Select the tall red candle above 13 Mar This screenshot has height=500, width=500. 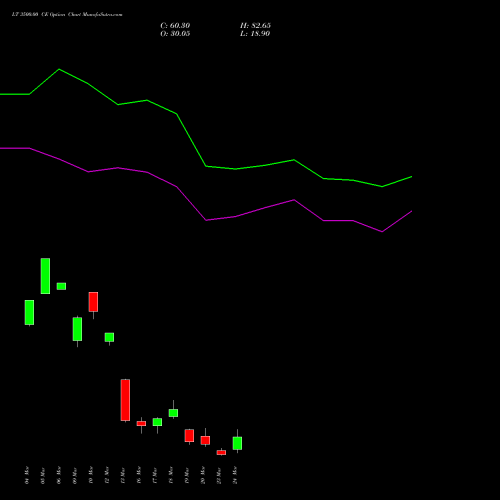coord(125,400)
